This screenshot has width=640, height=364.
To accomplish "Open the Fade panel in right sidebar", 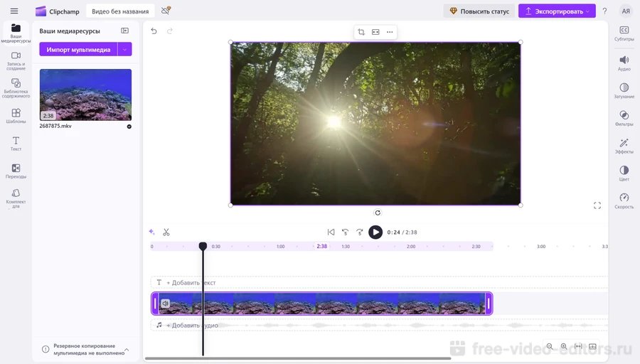I will tap(624, 90).
